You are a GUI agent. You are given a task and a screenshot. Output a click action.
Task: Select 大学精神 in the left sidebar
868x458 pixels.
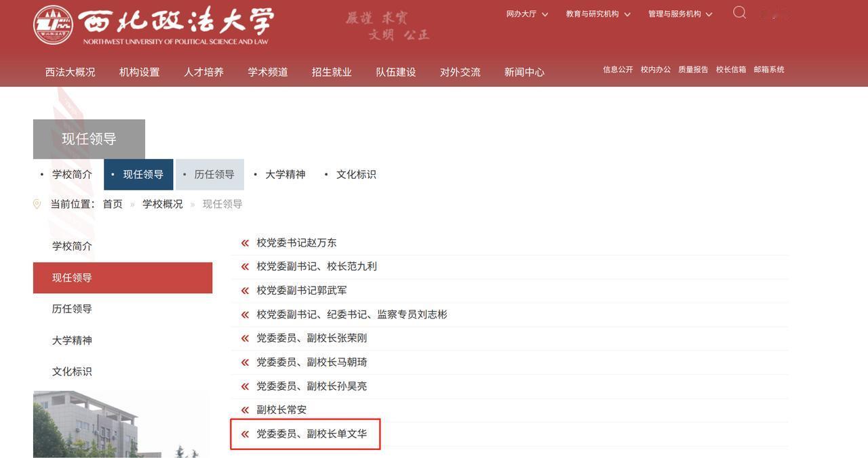(x=72, y=339)
